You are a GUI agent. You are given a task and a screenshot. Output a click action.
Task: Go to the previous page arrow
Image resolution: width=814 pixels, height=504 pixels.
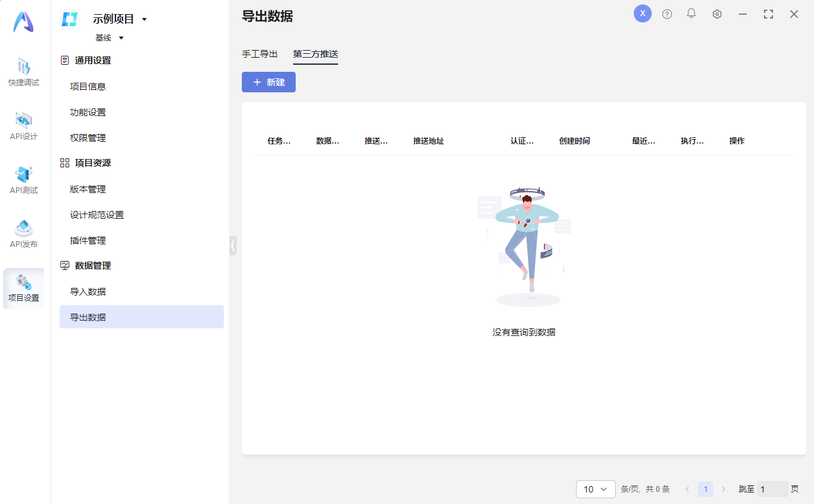click(688, 489)
